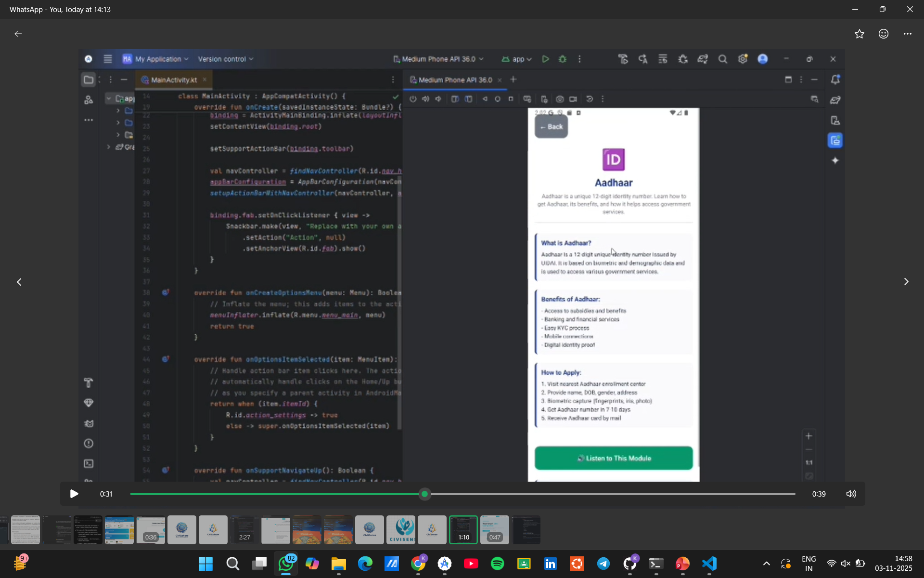Launch Visual Studio Code from taskbar
The width and height of the screenshot is (924, 578).
(x=709, y=564)
